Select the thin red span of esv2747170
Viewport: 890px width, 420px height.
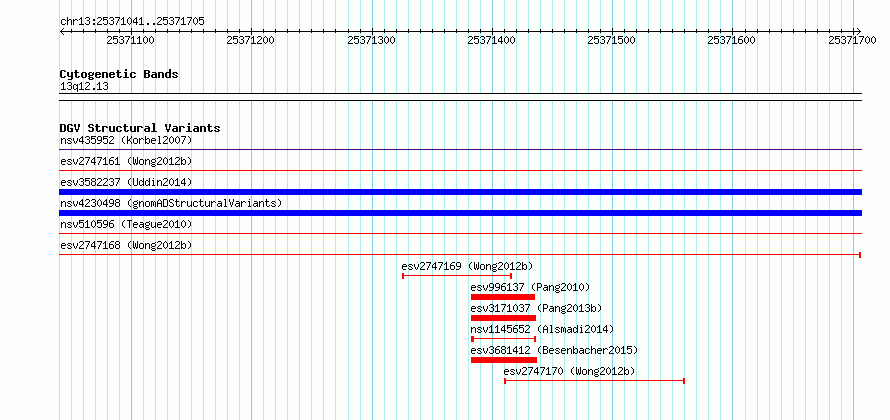(595, 381)
